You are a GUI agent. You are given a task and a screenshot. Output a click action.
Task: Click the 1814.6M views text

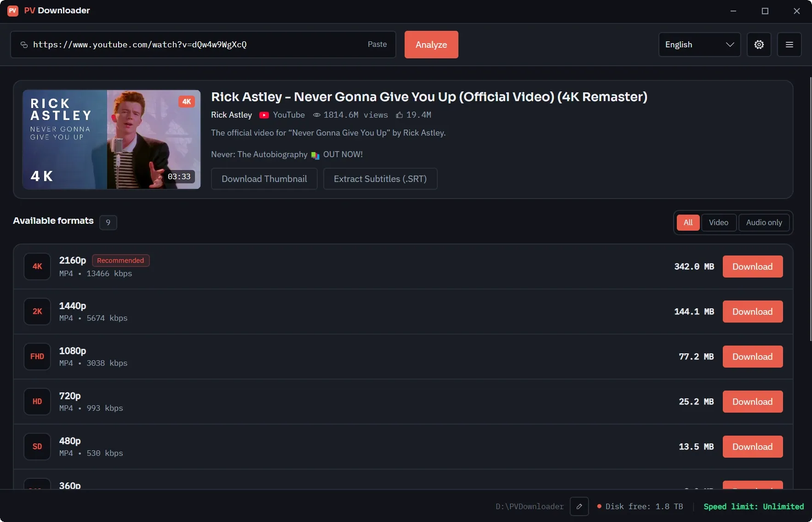pyautogui.click(x=355, y=115)
